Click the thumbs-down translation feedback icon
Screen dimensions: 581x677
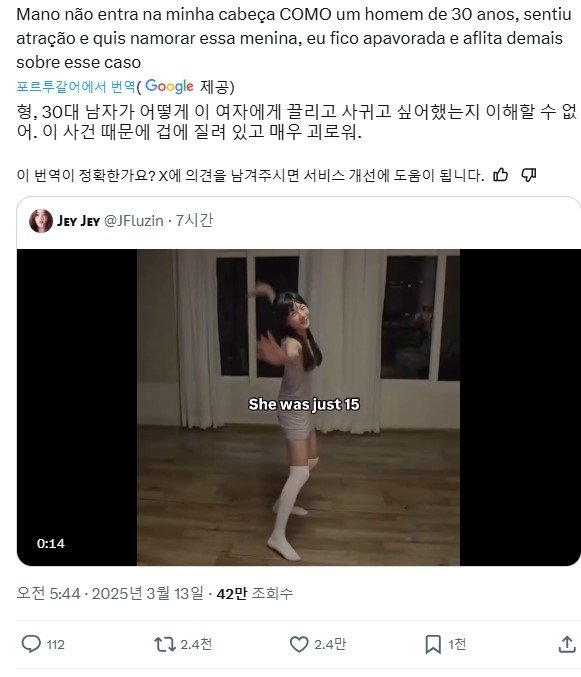[528, 175]
